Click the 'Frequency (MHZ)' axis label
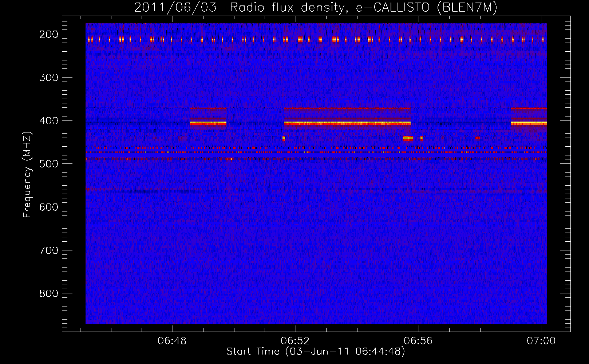 tap(27, 174)
